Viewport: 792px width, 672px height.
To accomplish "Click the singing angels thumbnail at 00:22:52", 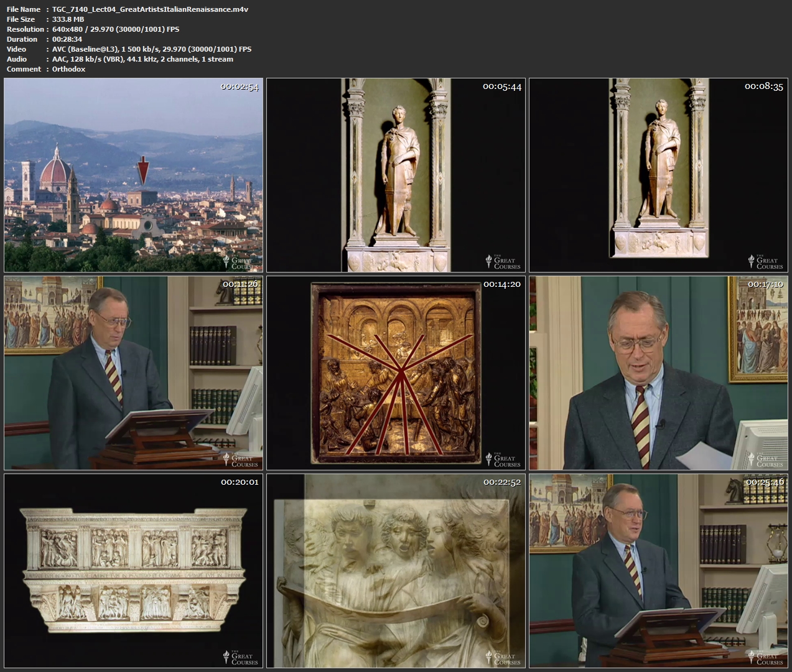I will tap(396, 571).
